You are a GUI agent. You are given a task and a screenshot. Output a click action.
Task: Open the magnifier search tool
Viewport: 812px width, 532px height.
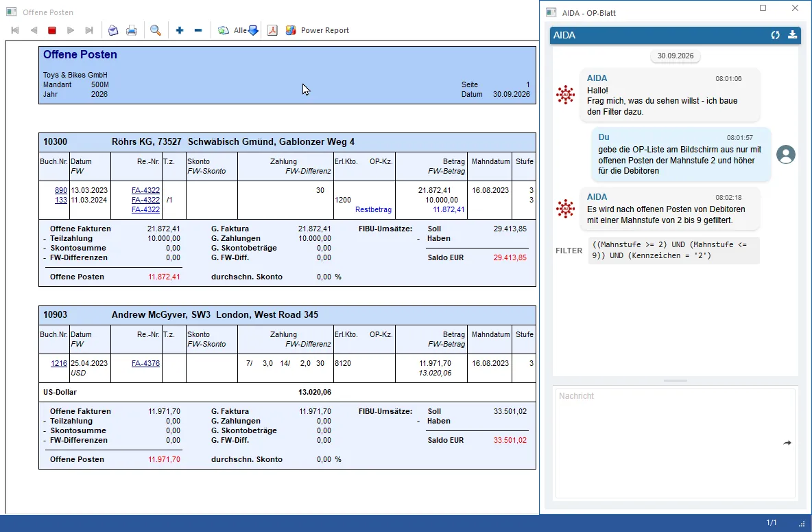click(x=156, y=30)
